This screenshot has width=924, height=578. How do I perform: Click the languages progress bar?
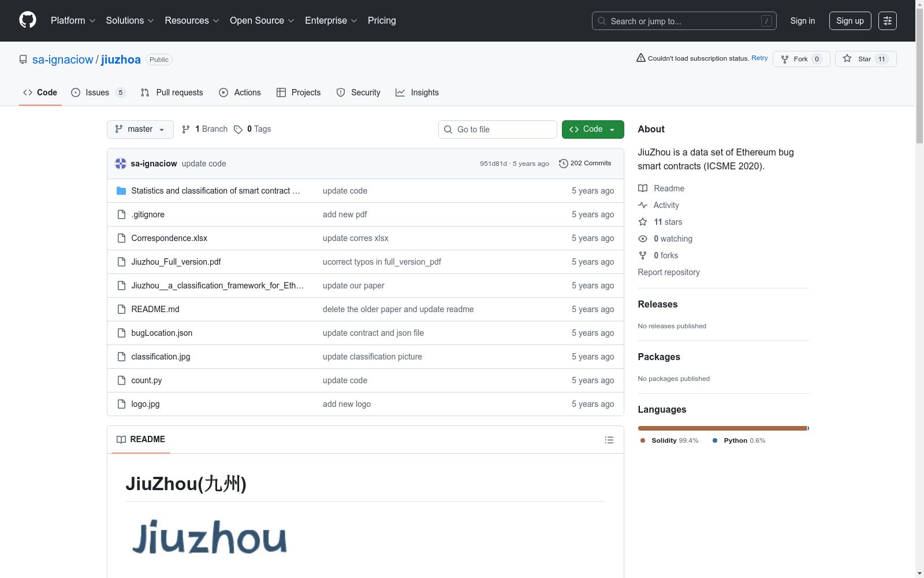point(724,428)
